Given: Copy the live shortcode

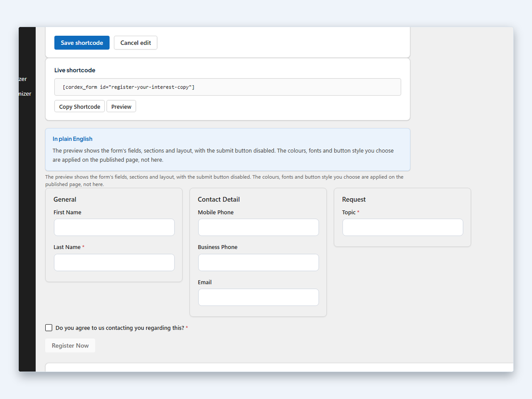Looking at the screenshot, I should 79,106.
